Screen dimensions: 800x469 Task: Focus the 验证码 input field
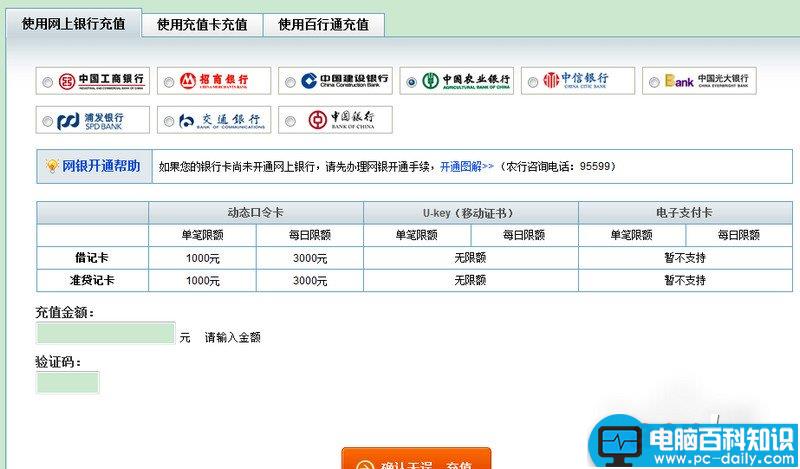[x=67, y=382]
